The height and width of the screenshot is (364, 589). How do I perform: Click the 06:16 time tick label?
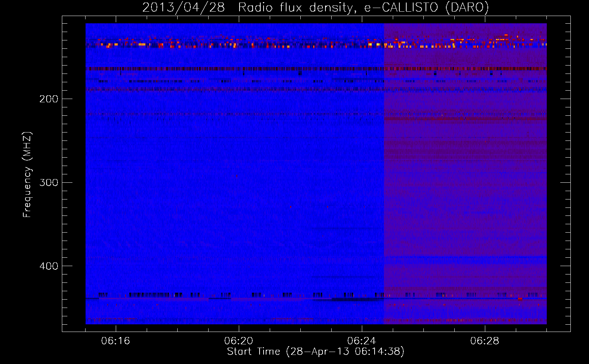tap(115, 341)
